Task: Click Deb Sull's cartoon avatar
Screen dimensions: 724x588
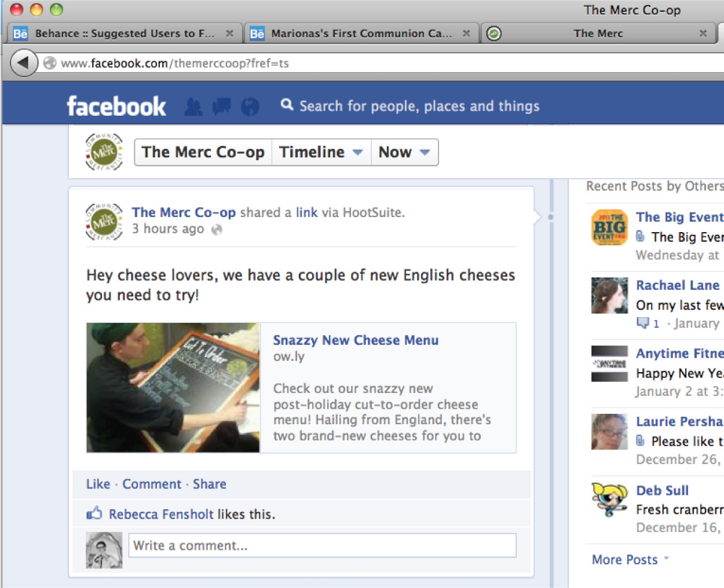Action: tap(609, 500)
